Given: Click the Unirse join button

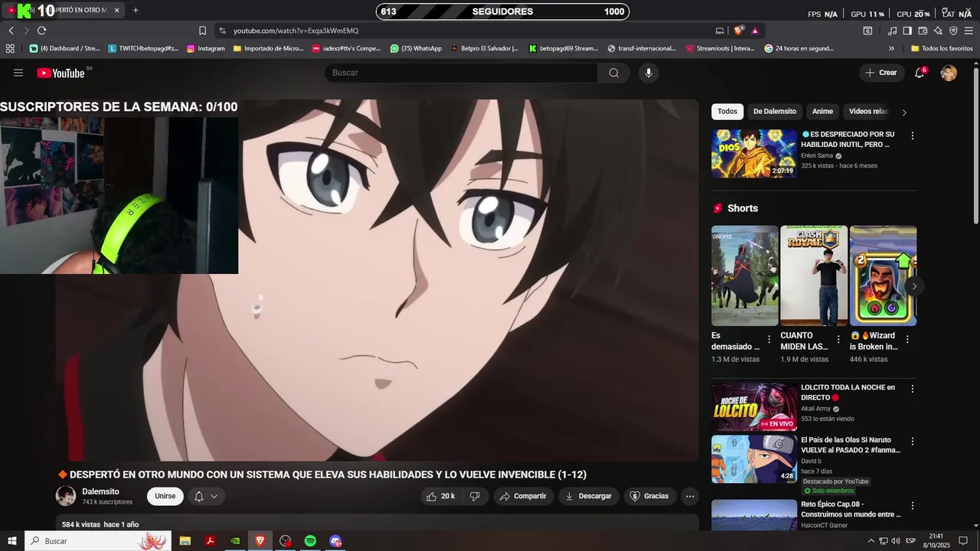Looking at the screenshot, I should [165, 496].
